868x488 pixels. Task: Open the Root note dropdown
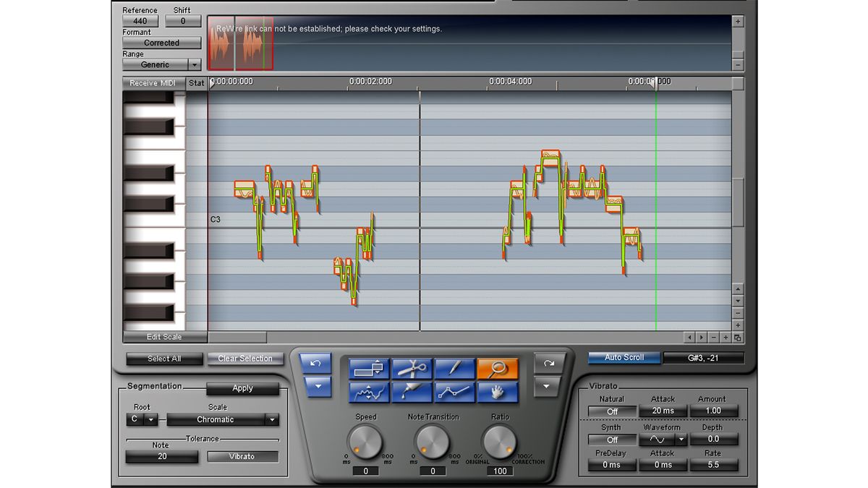pyautogui.click(x=142, y=420)
